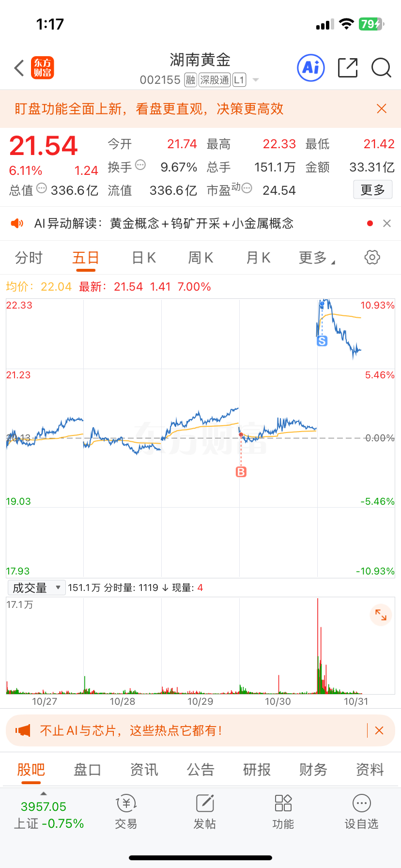Open the Ai assistant icon
The image size is (401, 868).
pos(310,68)
